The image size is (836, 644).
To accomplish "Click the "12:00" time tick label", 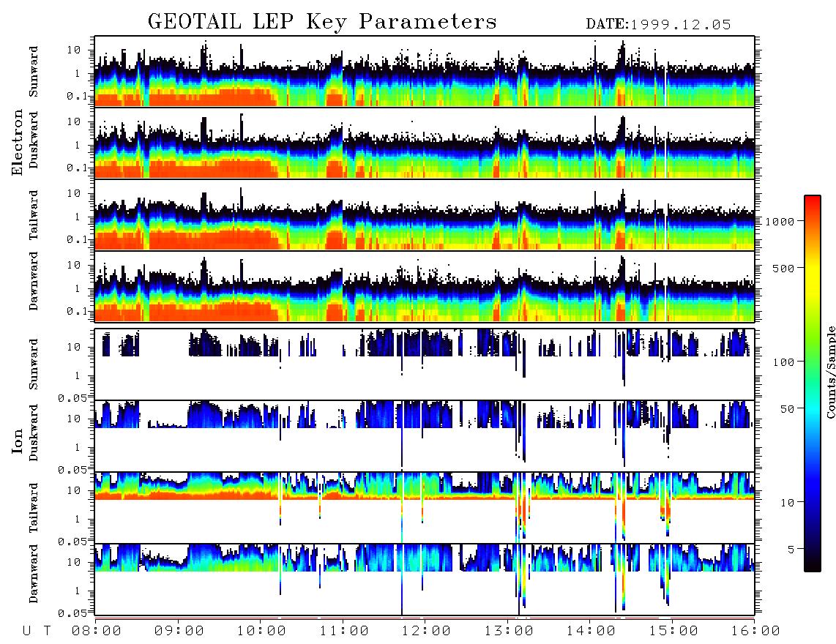I will tap(426, 631).
